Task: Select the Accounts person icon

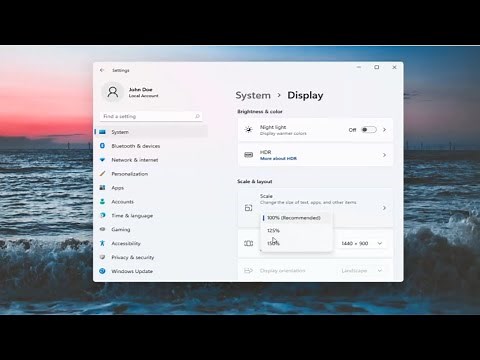Action: pyautogui.click(x=103, y=202)
